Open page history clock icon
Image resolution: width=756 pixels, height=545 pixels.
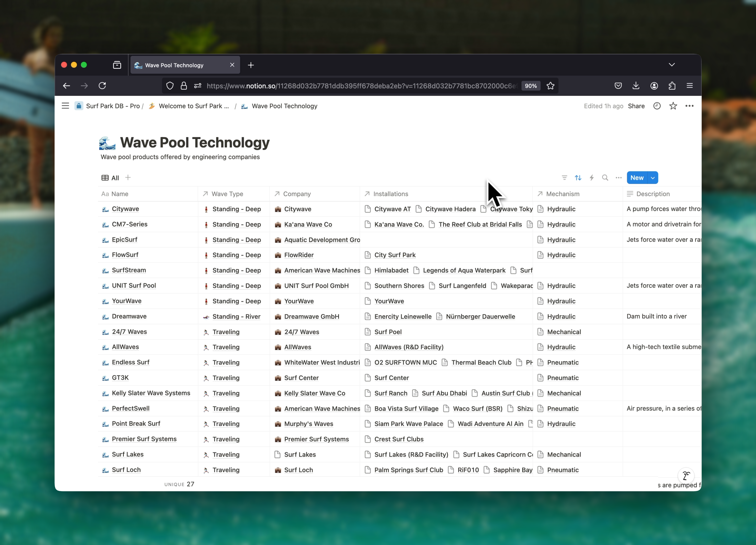tap(657, 106)
